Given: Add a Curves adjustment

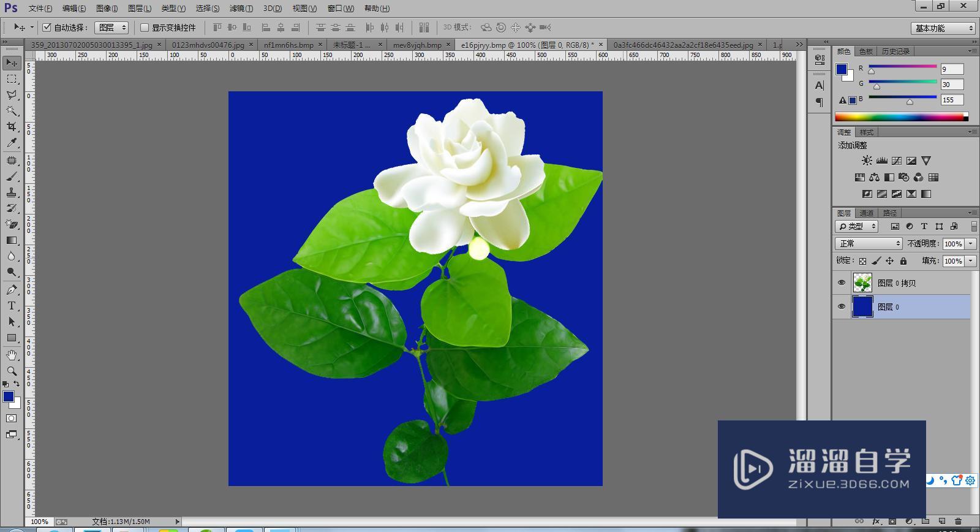Looking at the screenshot, I should coord(897,161).
